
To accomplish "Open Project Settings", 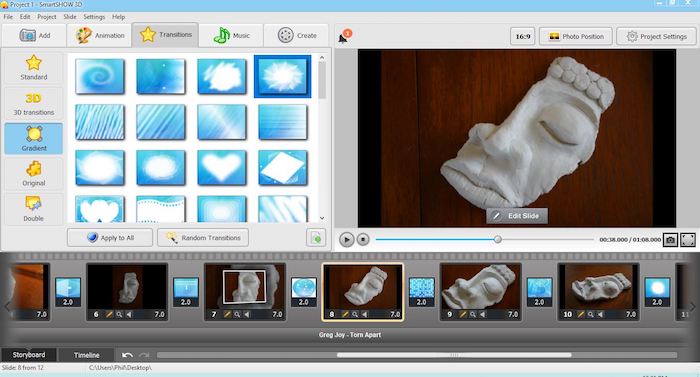I will 656,36.
